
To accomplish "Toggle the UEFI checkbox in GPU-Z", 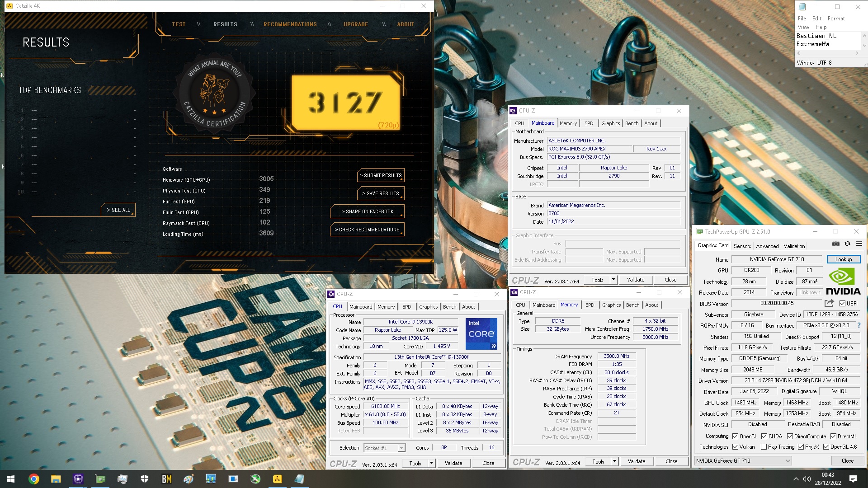I will pyautogui.click(x=842, y=303).
